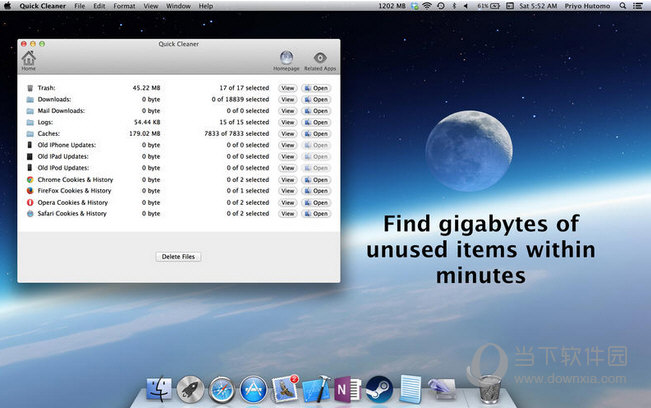Open the Logs row location
Image resolution: width=651 pixels, height=408 pixels.
point(316,122)
